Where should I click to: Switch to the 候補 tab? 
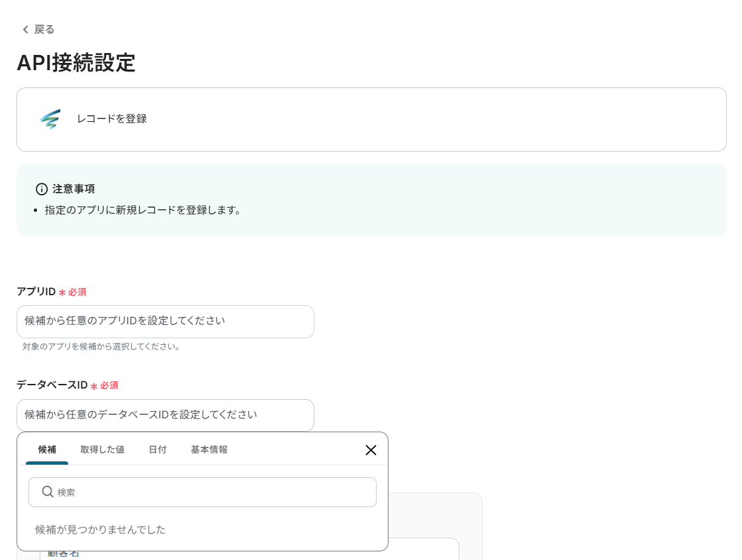click(47, 449)
